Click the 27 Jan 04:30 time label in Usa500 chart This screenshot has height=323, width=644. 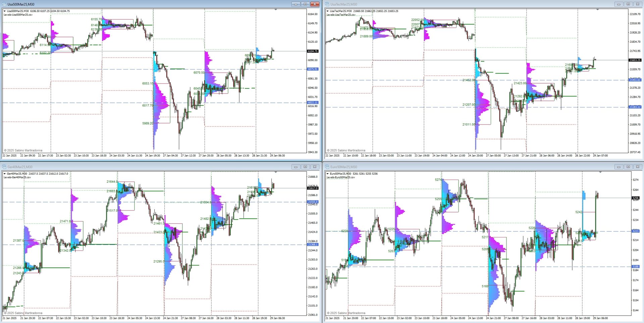170,156
